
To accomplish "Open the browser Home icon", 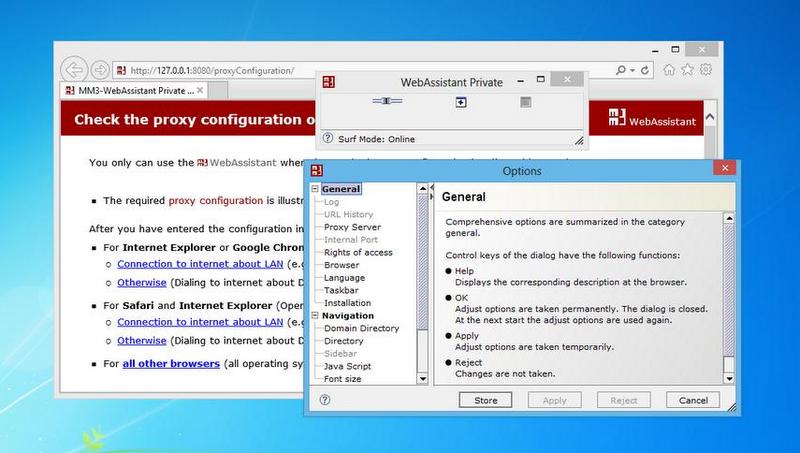I will pos(669,69).
